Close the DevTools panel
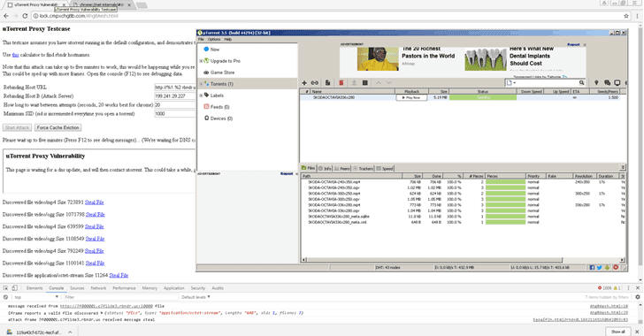The height and width of the screenshot is (336, 644). click(x=638, y=288)
